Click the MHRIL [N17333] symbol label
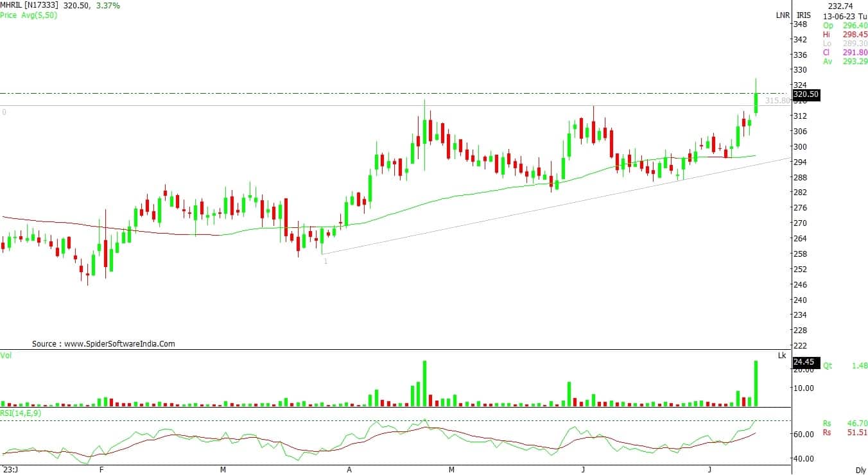The image size is (868, 475). coord(30,5)
